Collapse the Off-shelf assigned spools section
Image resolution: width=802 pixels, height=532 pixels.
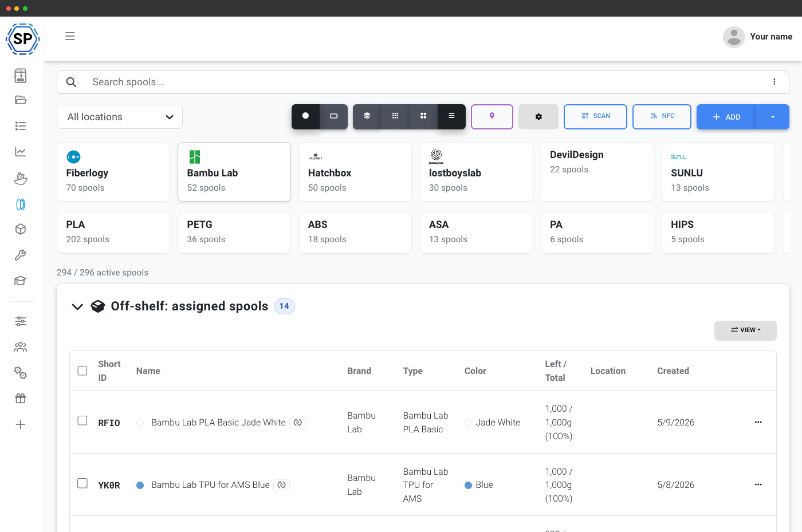77,306
